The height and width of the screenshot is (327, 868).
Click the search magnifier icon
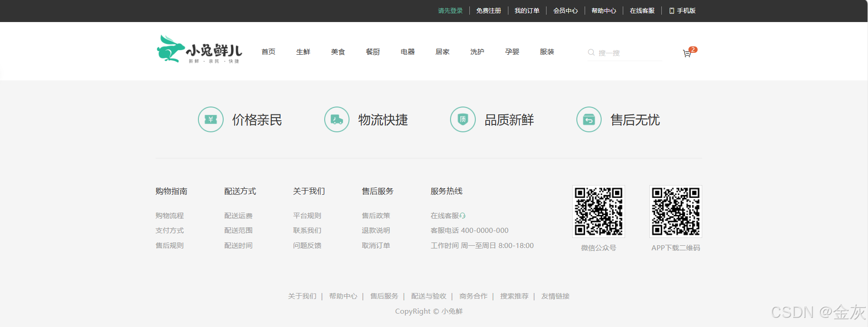592,52
